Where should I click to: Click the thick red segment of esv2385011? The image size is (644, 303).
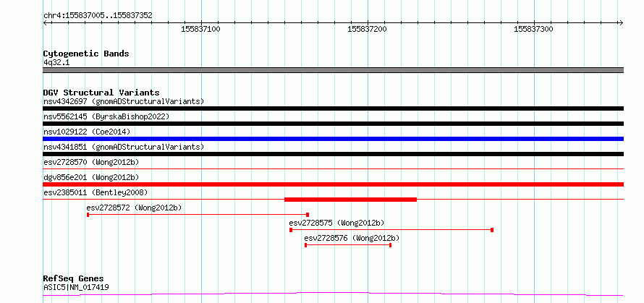[x=350, y=200]
